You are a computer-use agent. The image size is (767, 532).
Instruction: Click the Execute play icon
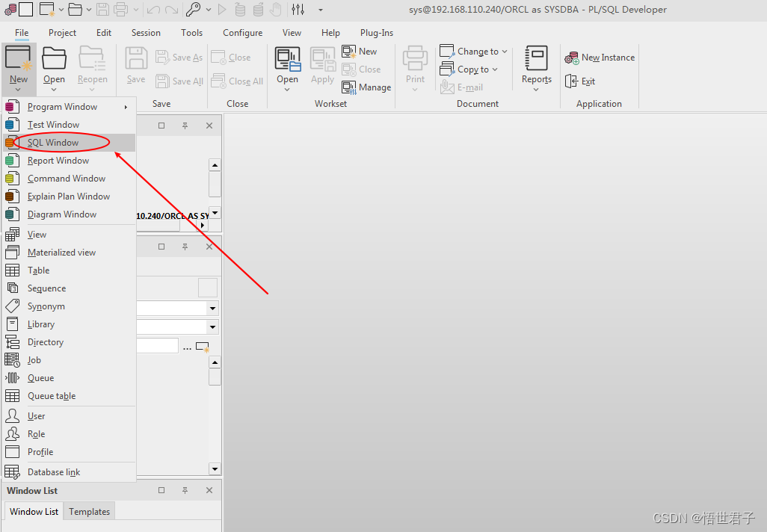222,9
